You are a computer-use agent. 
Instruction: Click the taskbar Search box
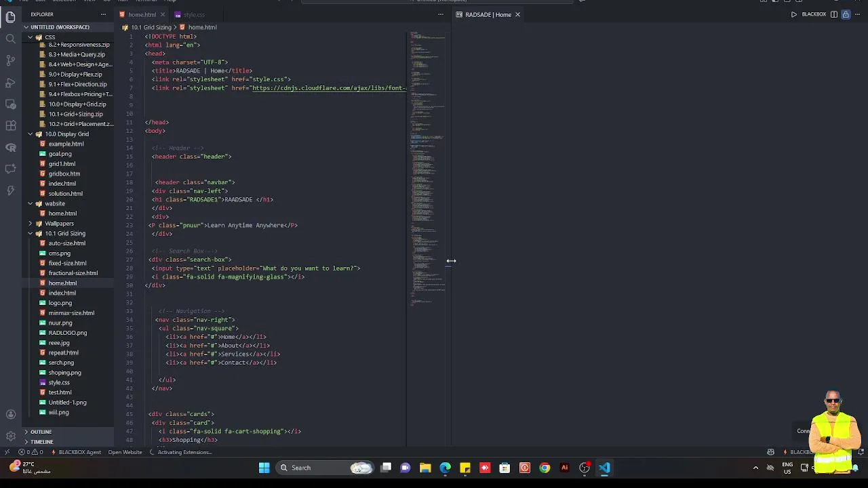(x=326, y=468)
